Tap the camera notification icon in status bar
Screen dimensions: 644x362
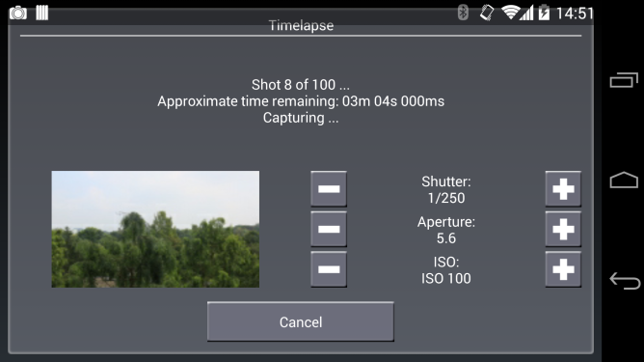(18, 13)
